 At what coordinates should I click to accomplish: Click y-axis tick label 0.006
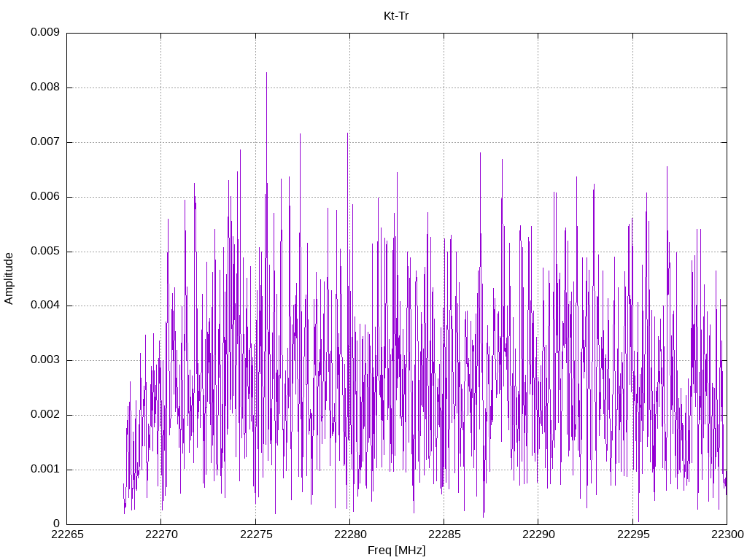pos(45,196)
